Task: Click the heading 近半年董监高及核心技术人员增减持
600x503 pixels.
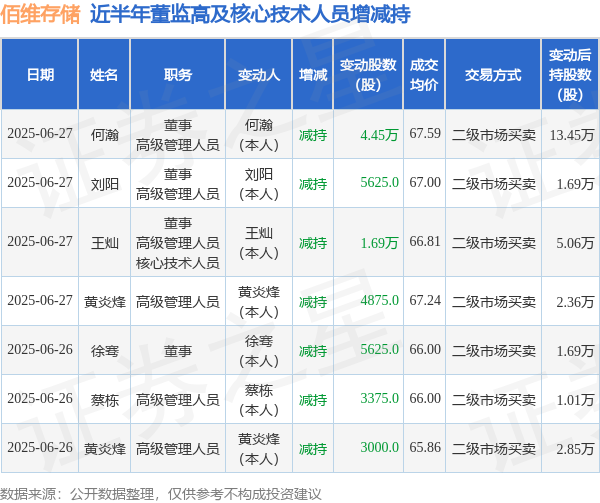Action: tap(250, 15)
